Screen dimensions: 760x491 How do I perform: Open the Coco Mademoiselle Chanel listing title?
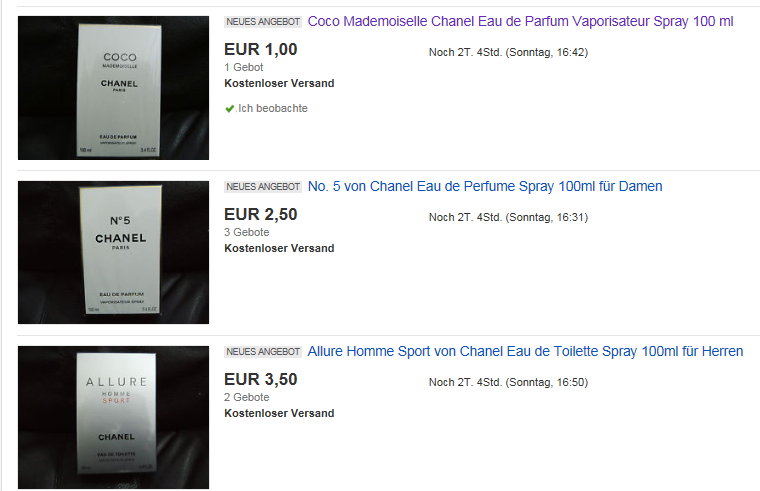tap(520, 22)
